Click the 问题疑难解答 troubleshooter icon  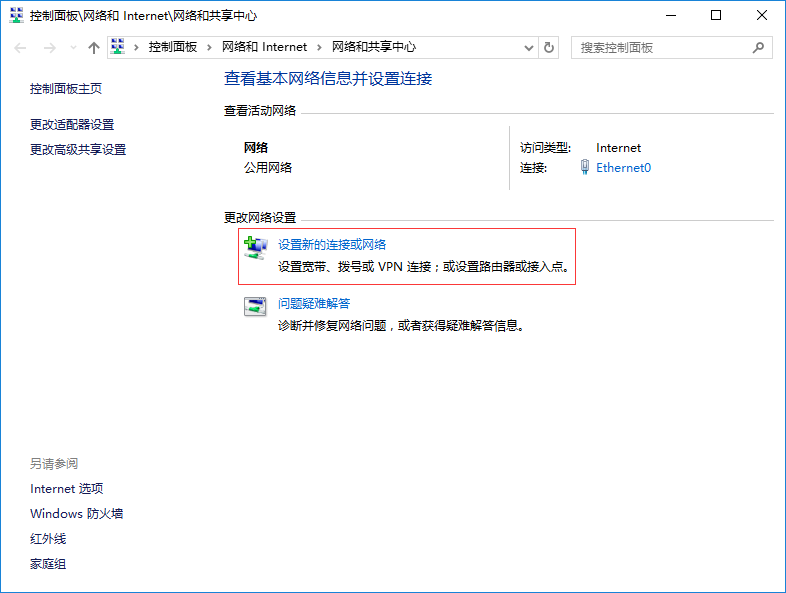(x=256, y=307)
